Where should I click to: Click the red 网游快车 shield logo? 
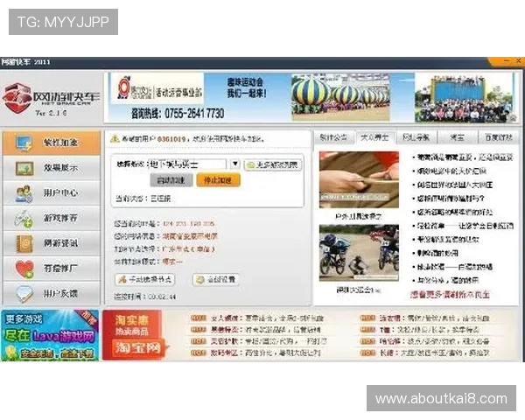17,97
